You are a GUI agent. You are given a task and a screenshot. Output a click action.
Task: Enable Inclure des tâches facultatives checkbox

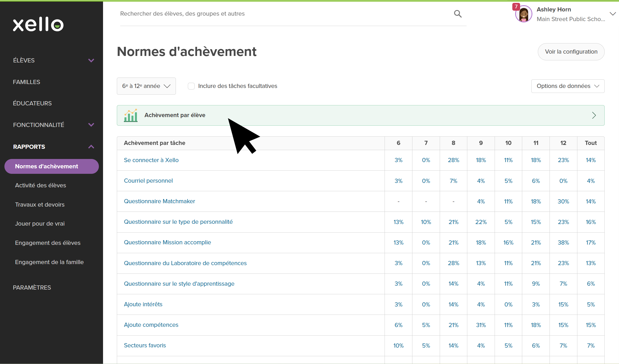click(191, 86)
